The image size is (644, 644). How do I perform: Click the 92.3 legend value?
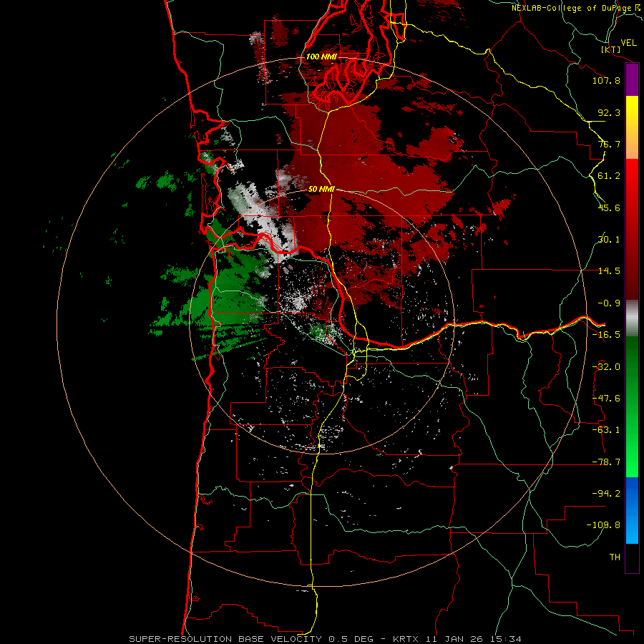click(x=609, y=112)
